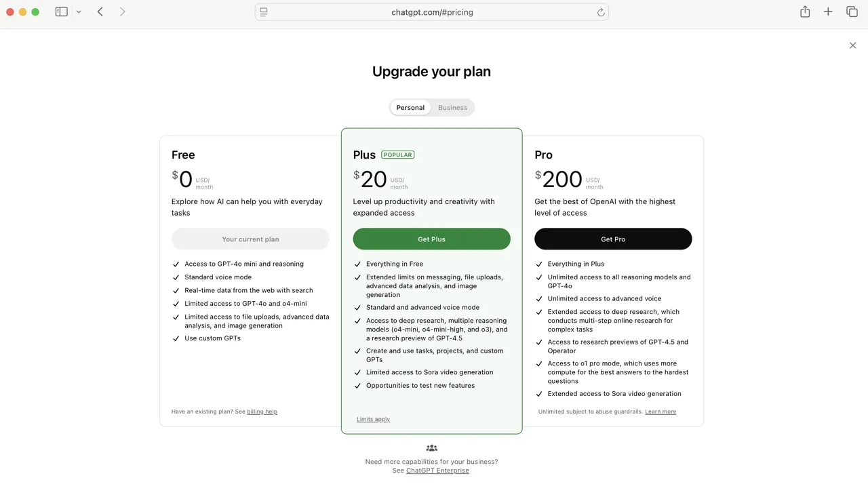This screenshot has height=497, width=868.
Task: Go back to the previous page
Action: pyautogui.click(x=100, y=12)
